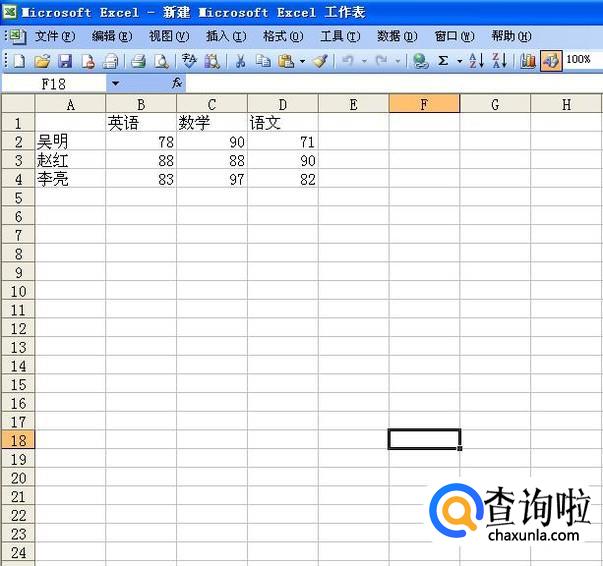Open the 数据(D) menu
This screenshot has width=603, height=566.
[397, 37]
